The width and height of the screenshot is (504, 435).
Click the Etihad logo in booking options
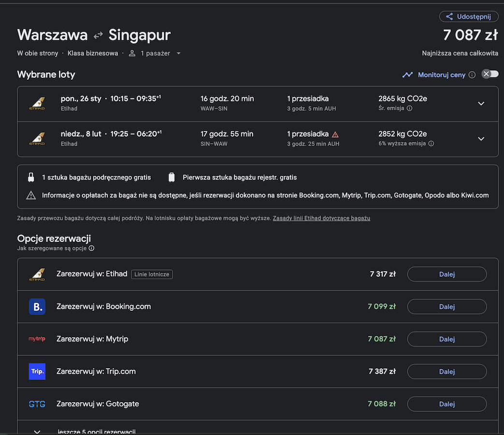pyautogui.click(x=37, y=274)
